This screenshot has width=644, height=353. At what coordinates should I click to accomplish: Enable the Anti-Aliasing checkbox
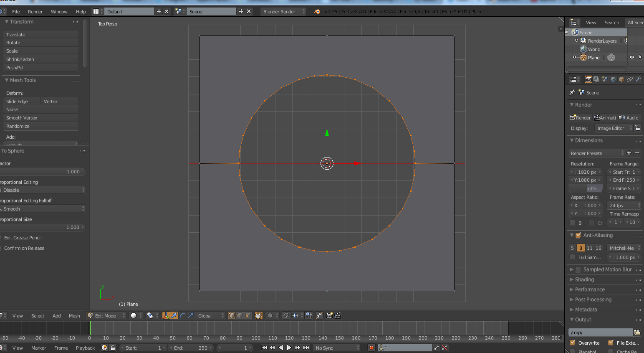(578, 235)
